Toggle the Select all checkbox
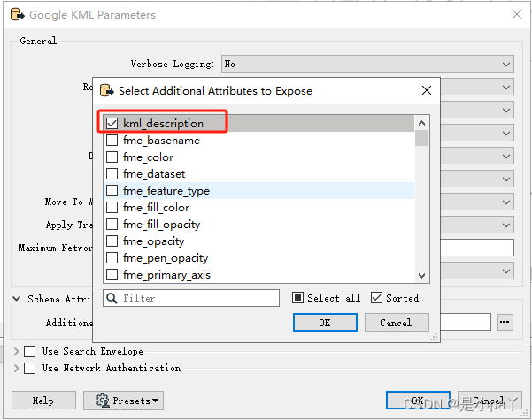532x420 pixels. tap(297, 298)
